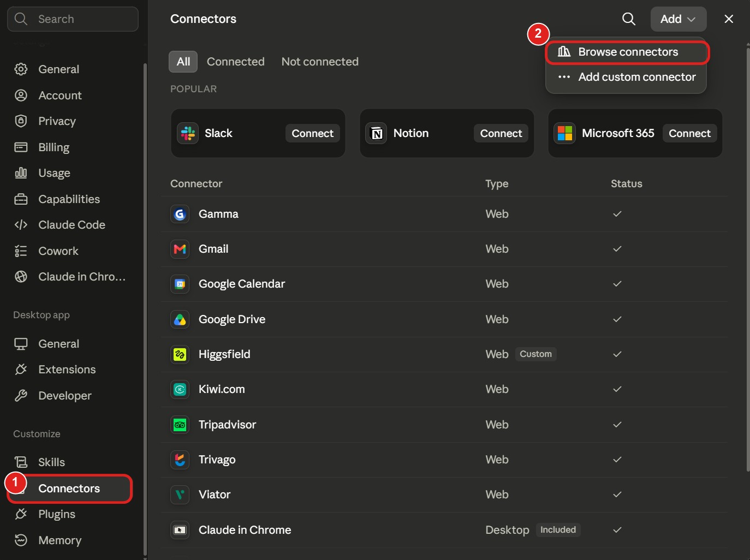Click the Kiwi.com connector icon

point(180,389)
